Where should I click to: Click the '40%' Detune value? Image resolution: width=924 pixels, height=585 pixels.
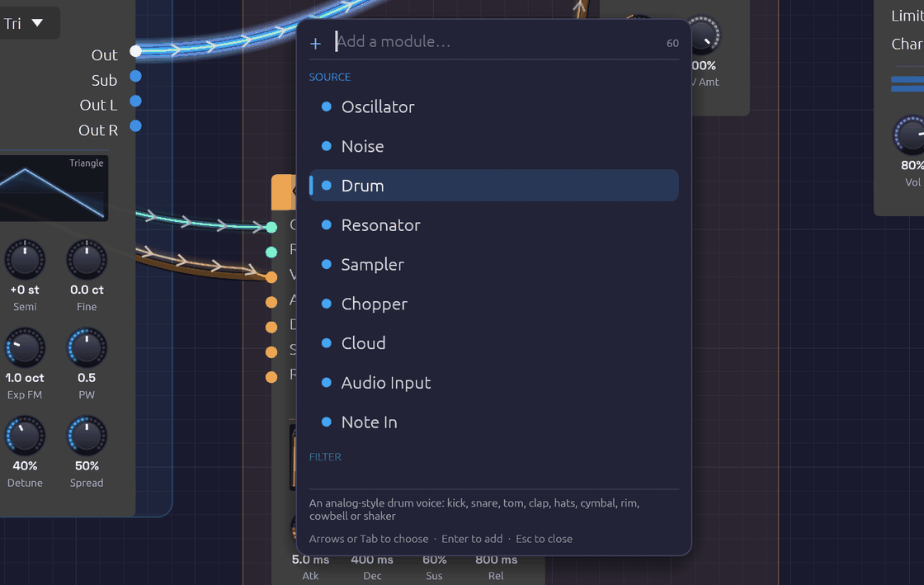coord(25,466)
